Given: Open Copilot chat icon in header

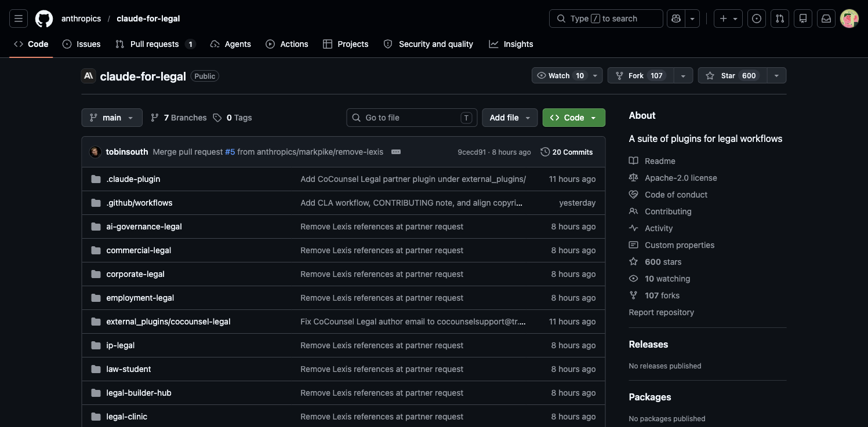Looking at the screenshot, I should (676, 19).
